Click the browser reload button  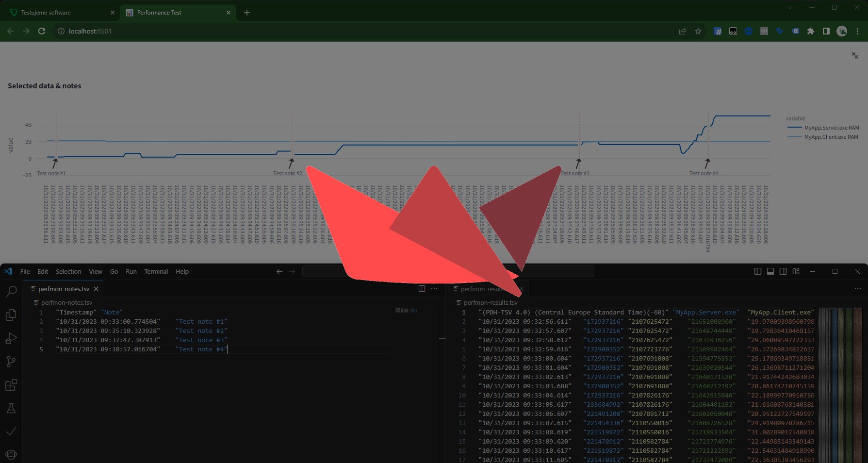click(42, 31)
